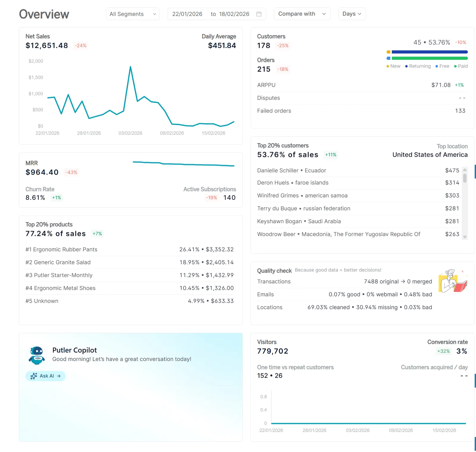Click the Locations quality check row
Image resolution: width=476 pixels, height=452 pixels.
tap(345, 307)
